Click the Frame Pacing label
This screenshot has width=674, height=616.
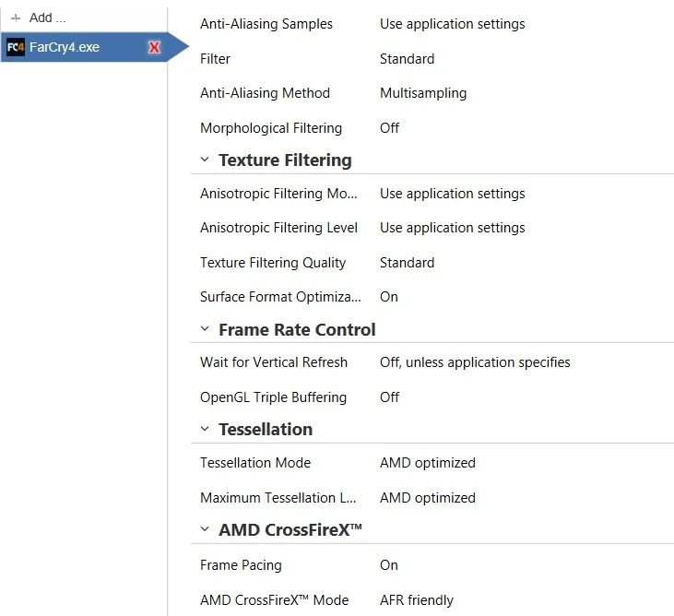point(242,565)
